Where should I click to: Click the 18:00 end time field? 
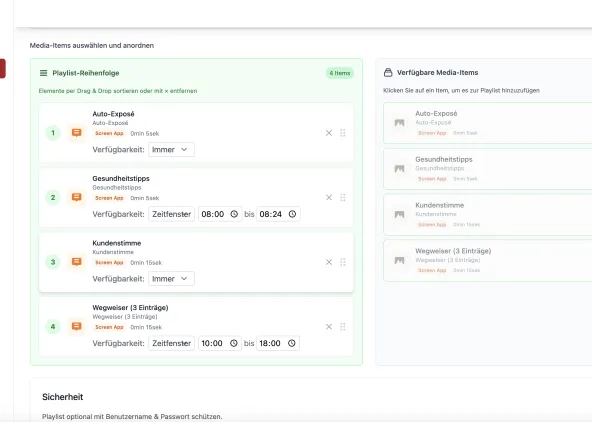pyautogui.click(x=278, y=343)
